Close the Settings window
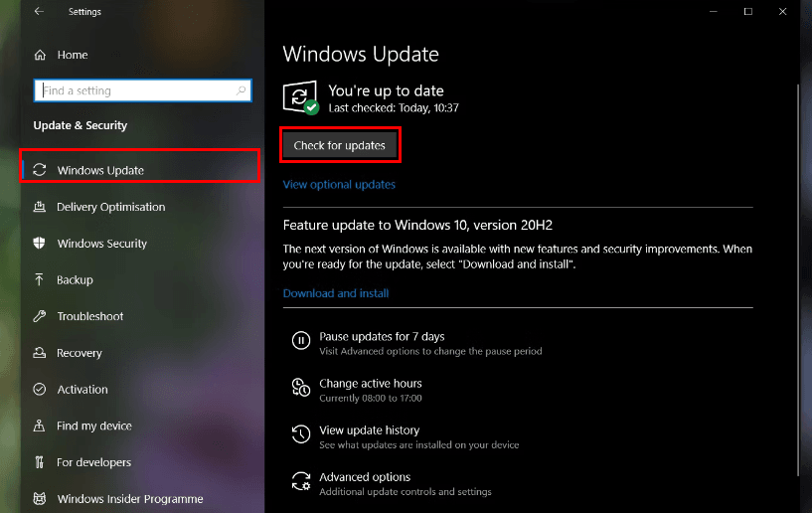812x513 pixels. tap(782, 11)
